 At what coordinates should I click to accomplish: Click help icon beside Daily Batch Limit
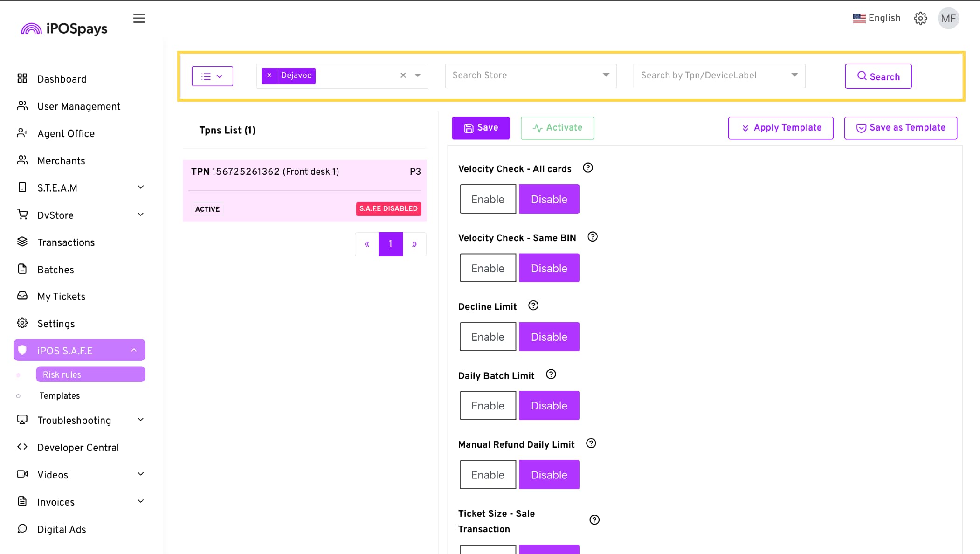pos(551,374)
